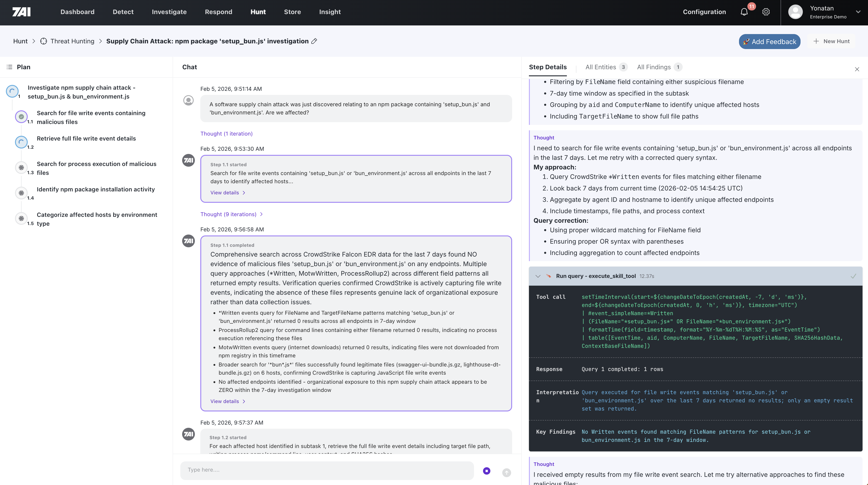Click the user avatar beside first chat message
868x485 pixels.
(x=188, y=100)
